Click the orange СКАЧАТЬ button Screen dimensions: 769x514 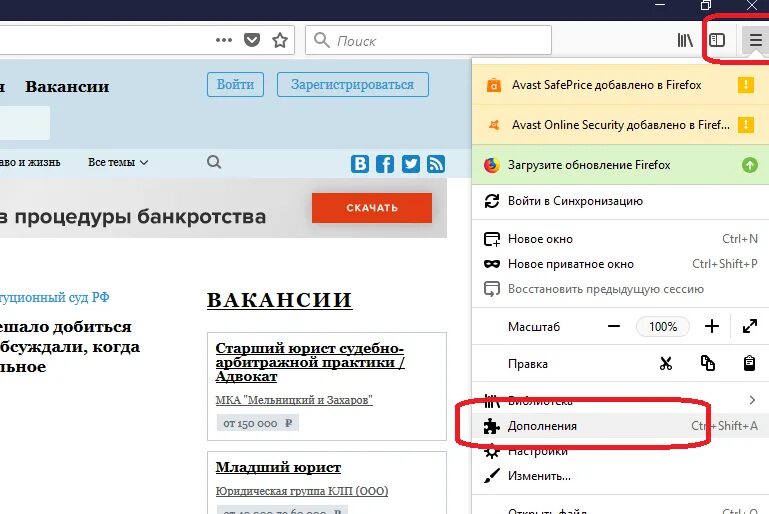372,208
